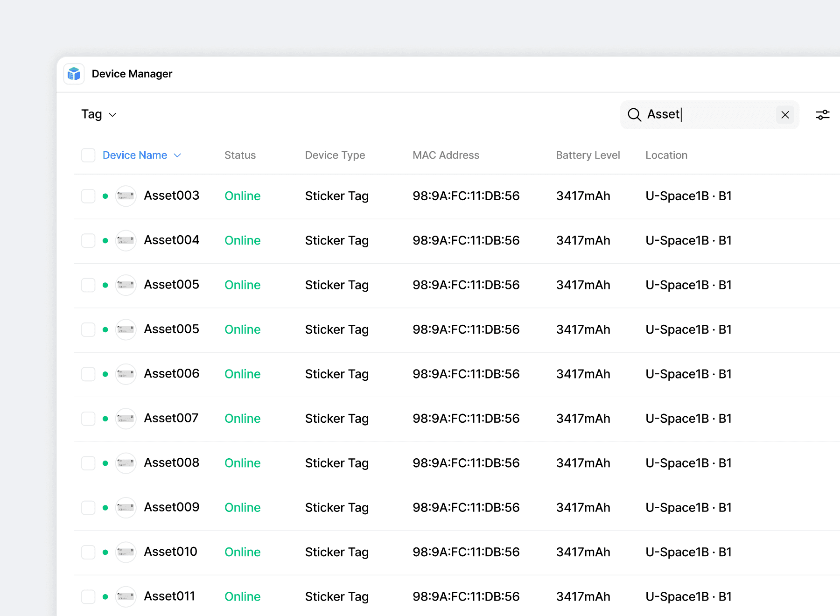Select the Asset008 row checkbox
This screenshot has height=616, width=840.
point(88,463)
